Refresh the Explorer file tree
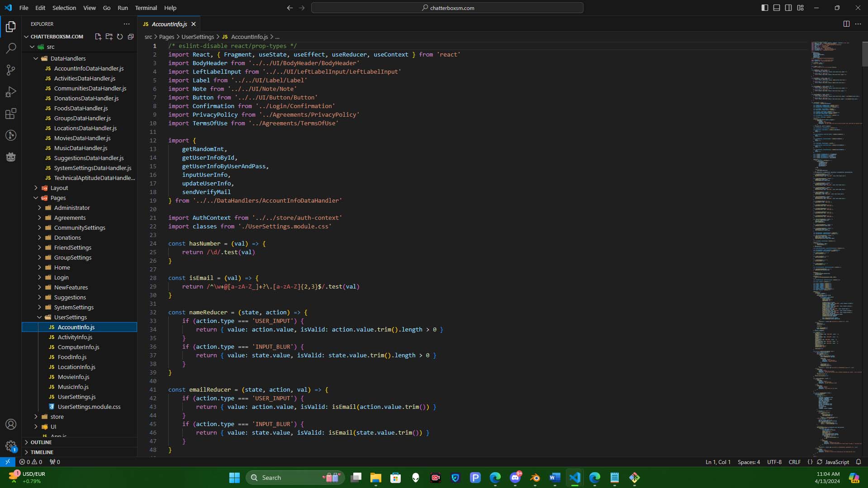 (120, 37)
